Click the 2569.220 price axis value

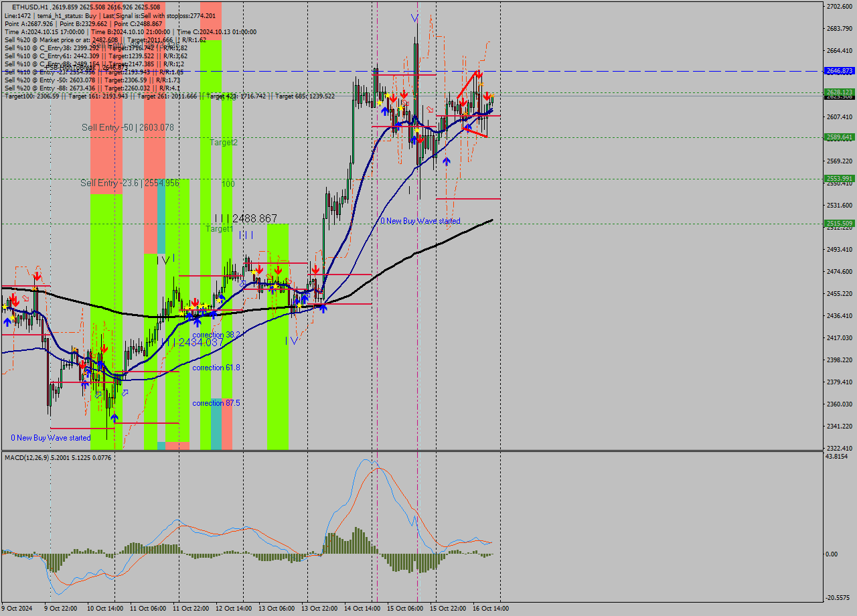click(x=839, y=161)
